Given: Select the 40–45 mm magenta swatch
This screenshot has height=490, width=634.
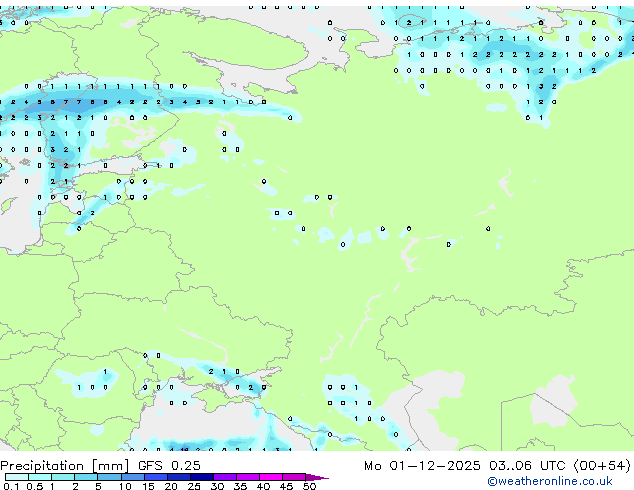Looking at the screenshot, I should pyautogui.click(x=271, y=477).
